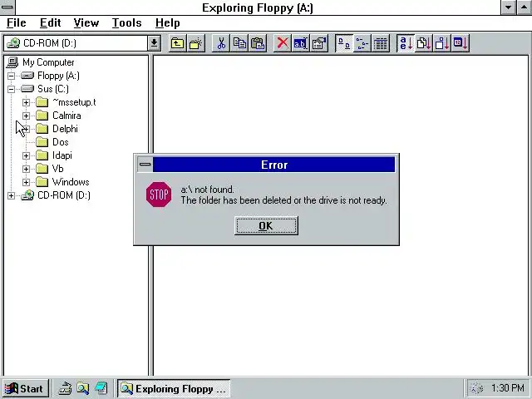Go up one folder level
The image size is (532, 399).
(x=177, y=43)
